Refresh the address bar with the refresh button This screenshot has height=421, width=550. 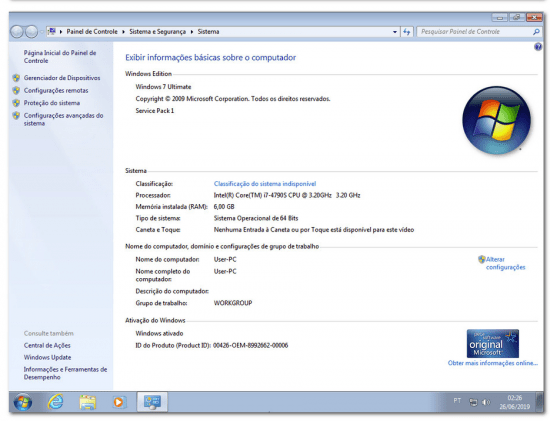[407, 32]
